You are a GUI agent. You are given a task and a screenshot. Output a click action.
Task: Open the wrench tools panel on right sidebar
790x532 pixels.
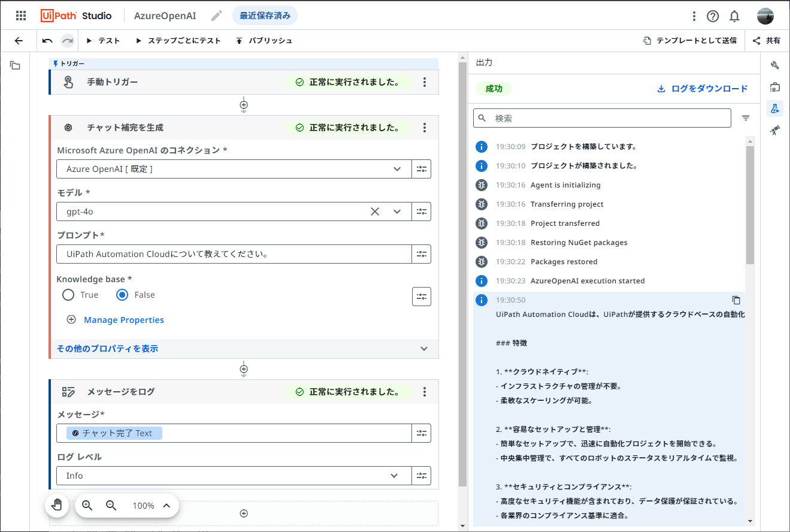click(775, 65)
